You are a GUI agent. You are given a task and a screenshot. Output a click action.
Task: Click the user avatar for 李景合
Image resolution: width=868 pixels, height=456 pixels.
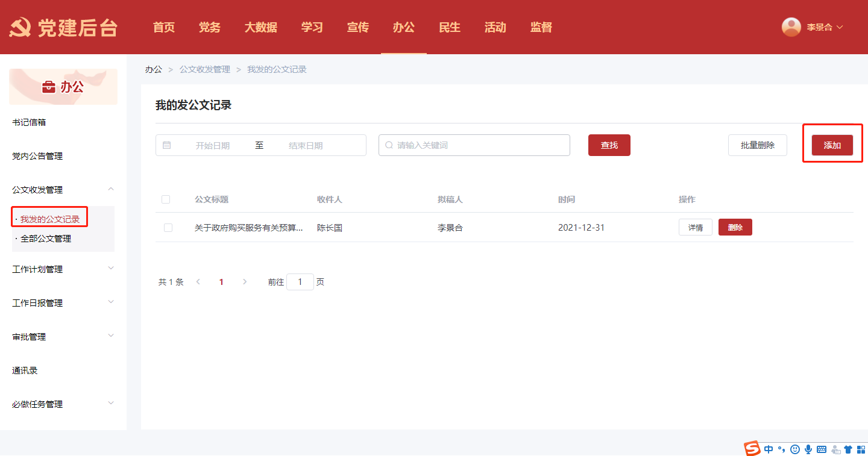[791, 27]
